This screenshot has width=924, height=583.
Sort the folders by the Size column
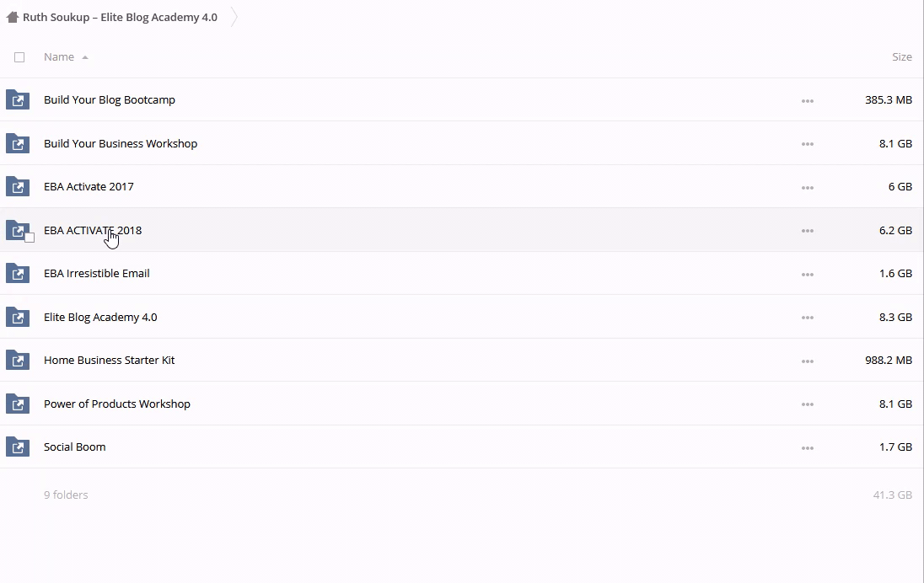click(901, 57)
